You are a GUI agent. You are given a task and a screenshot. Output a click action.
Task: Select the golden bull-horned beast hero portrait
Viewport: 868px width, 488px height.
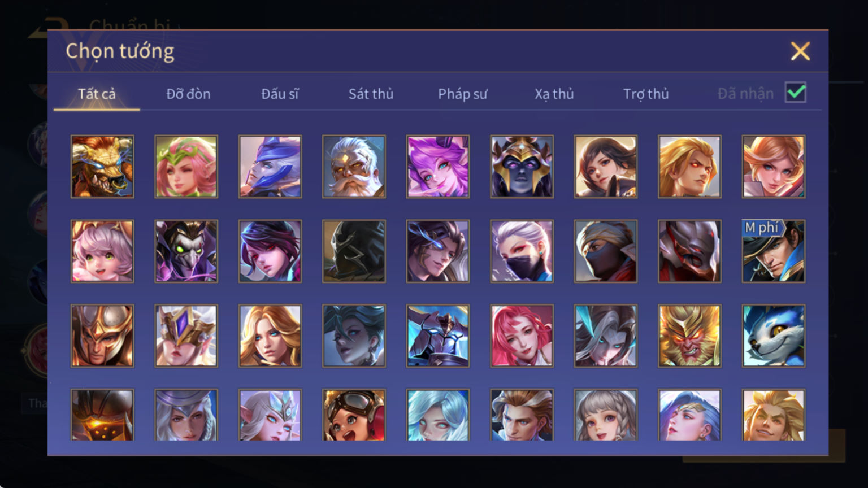click(102, 167)
